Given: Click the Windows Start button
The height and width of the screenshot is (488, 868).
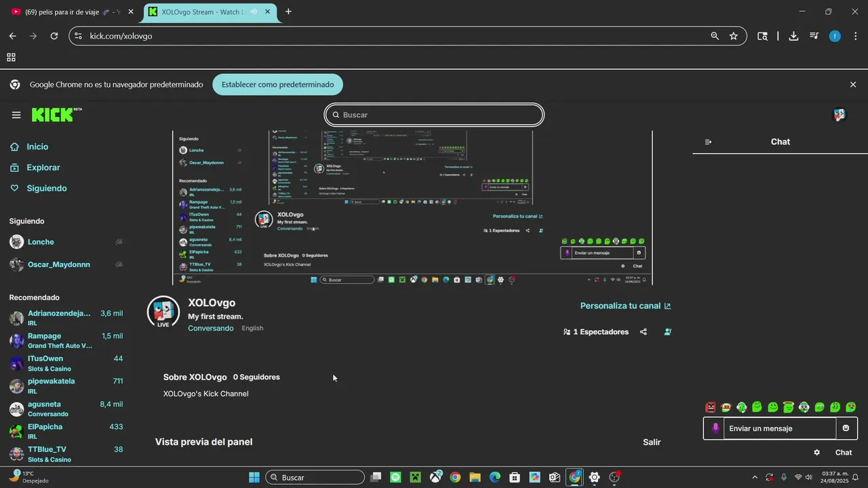Looking at the screenshot, I should 254,477.
